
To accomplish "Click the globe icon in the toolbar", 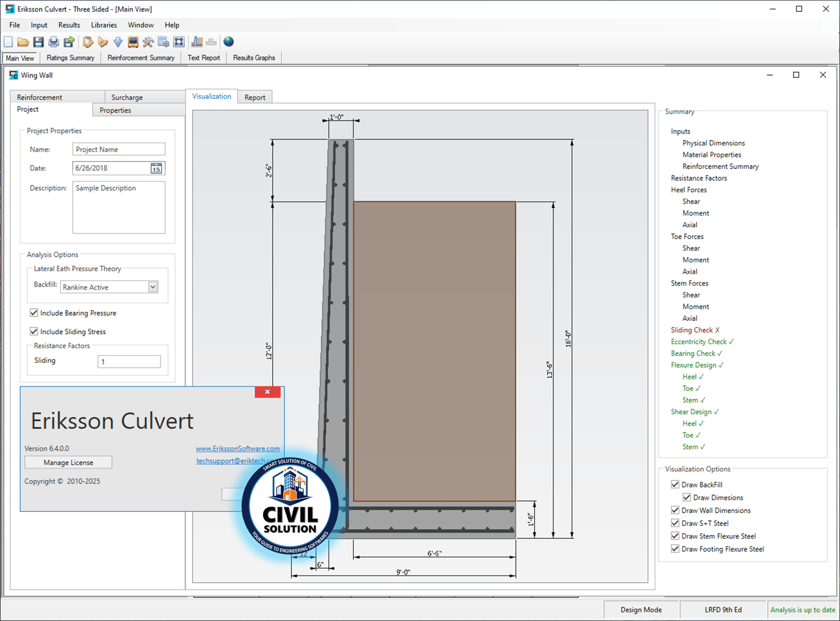I will coord(228,42).
